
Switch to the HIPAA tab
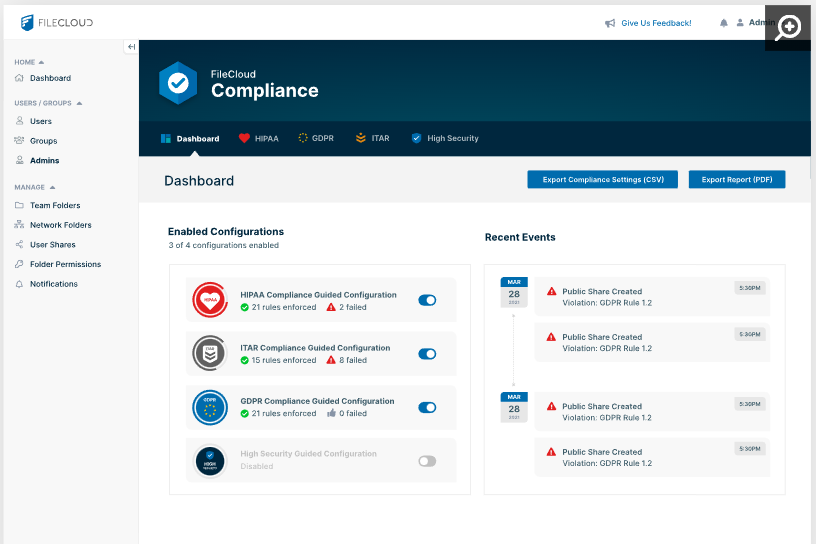pyautogui.click(x=258, y=138)
